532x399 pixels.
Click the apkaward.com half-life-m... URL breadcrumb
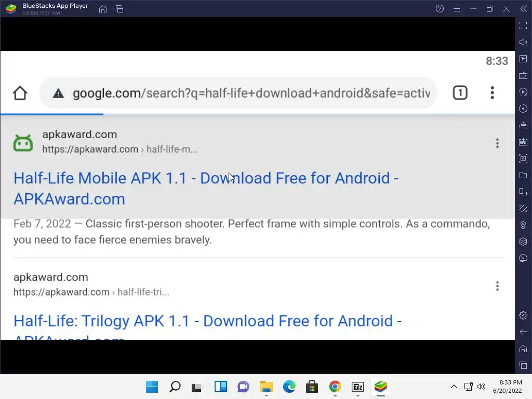click(x=120, y=149)
